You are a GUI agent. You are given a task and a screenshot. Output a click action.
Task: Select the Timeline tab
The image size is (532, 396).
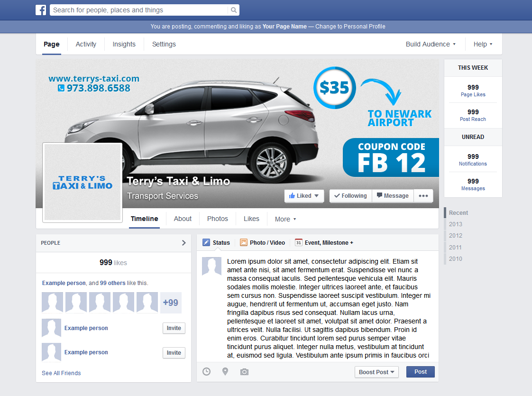tap(144, 219)
